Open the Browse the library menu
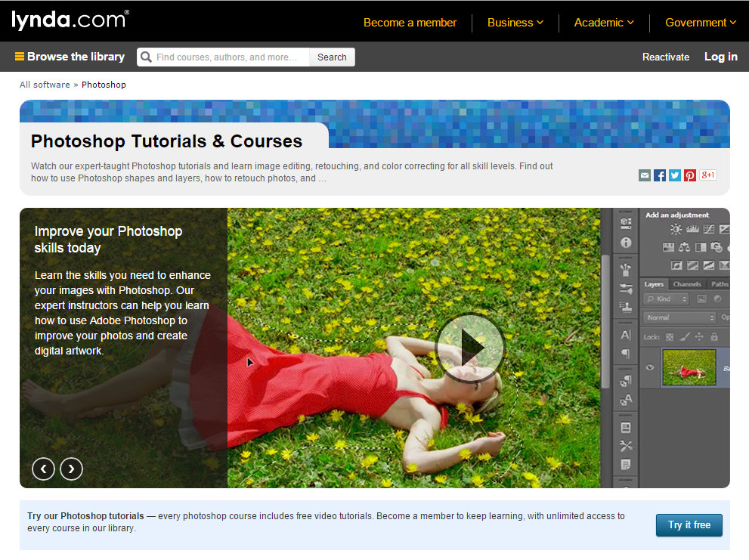 (x=70, y=57)
